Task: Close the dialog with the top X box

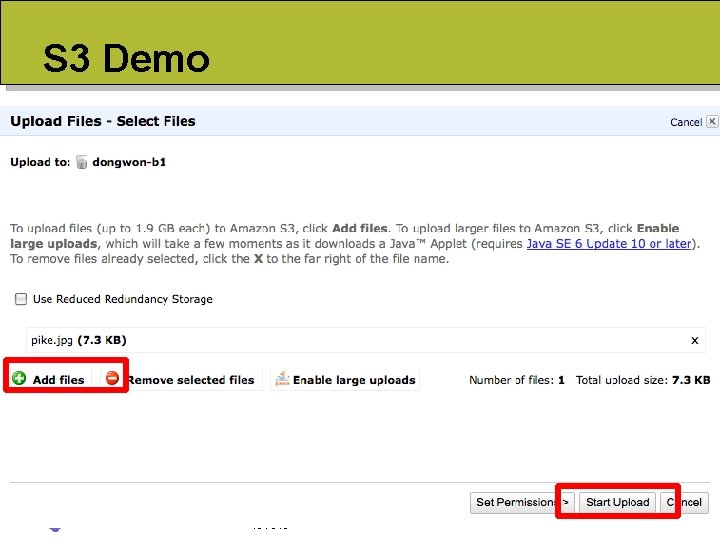Action: click(712, 121)
